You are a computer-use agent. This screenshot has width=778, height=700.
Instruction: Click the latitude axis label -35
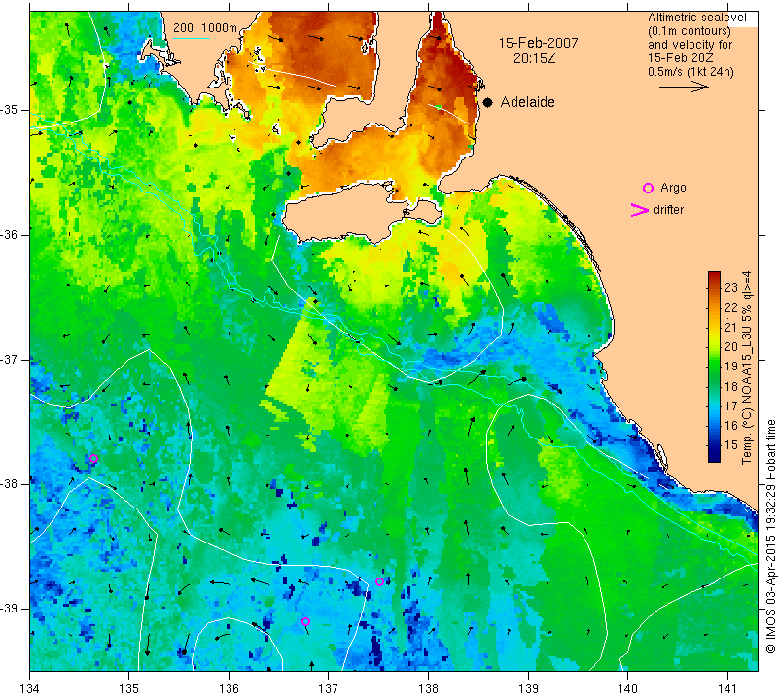point(11,110)
